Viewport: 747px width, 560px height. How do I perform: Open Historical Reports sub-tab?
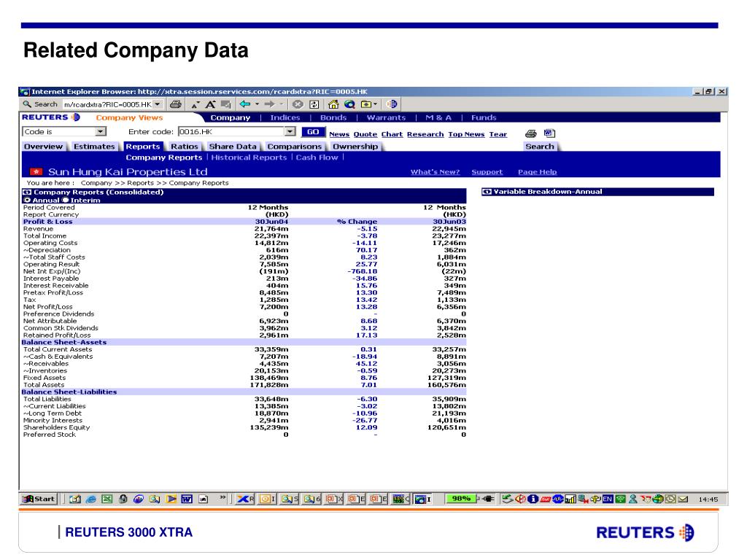point(249,157)
